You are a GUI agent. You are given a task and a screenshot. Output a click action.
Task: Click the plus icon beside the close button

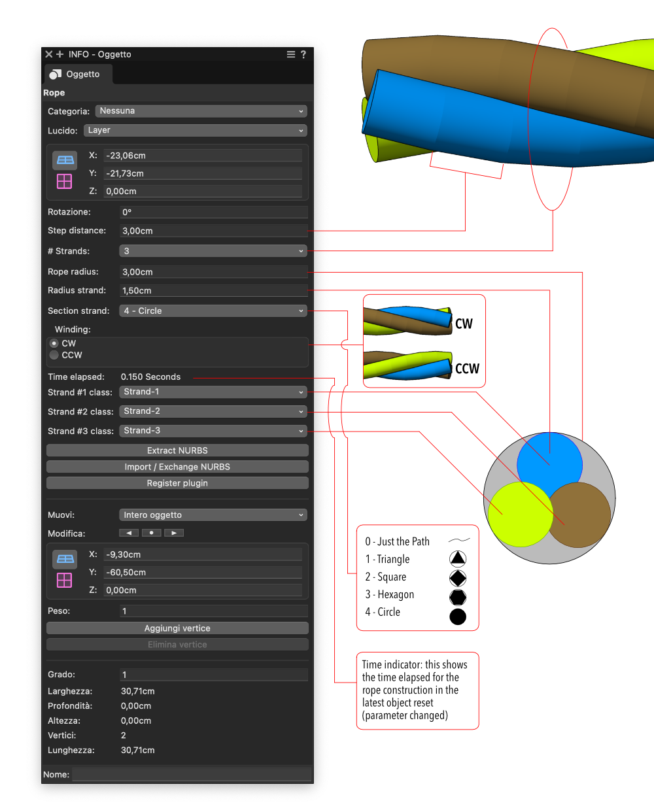tap(60, 54)
